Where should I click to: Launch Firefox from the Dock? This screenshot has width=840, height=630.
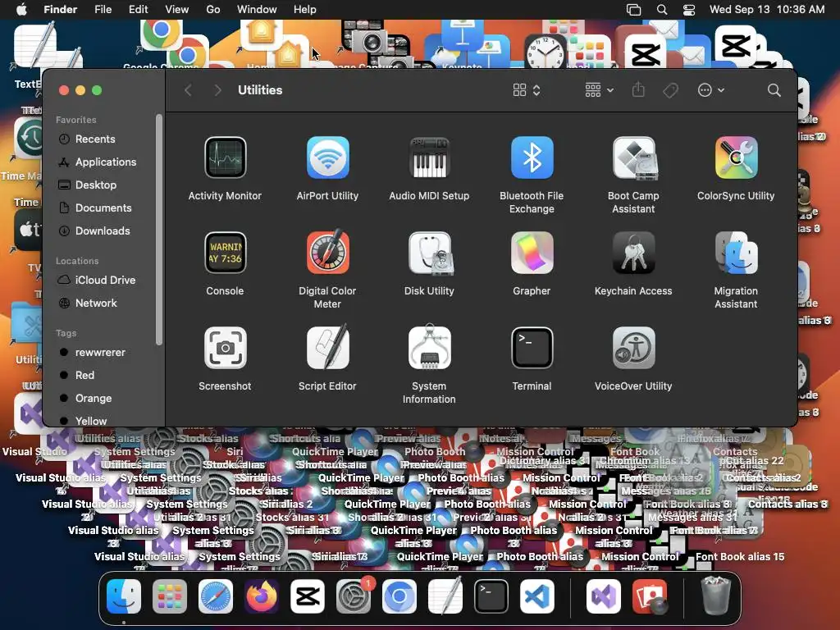(262, 596)
